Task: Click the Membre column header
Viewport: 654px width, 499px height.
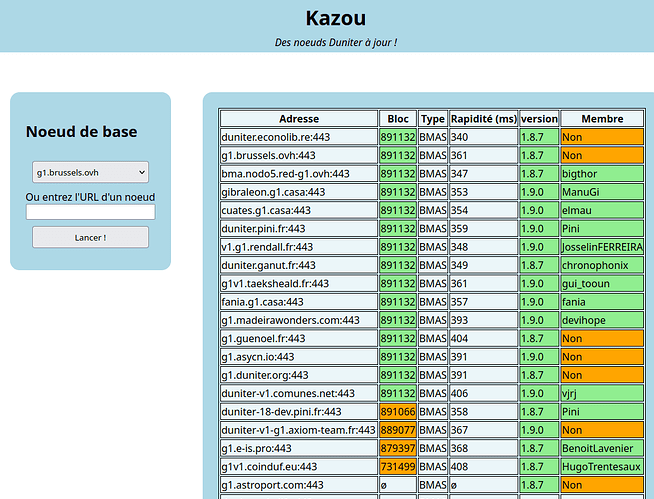Action: pyautogui.click(x=602, y=119)
